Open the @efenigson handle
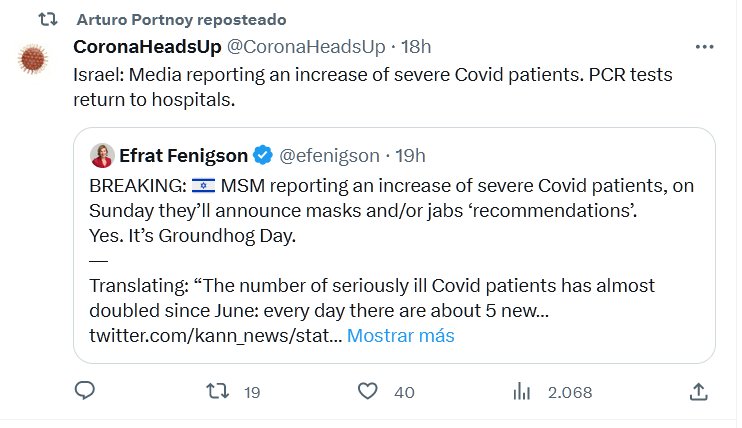 (x=328, y=155)
